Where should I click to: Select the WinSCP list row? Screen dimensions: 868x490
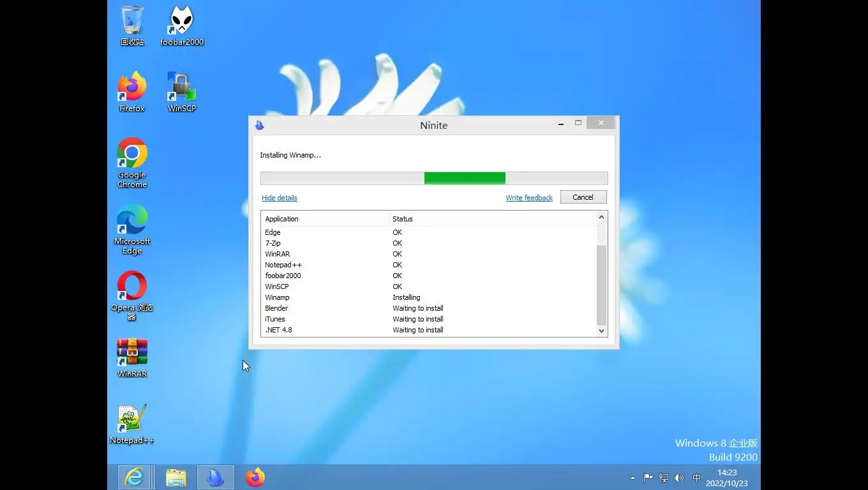(429, 286)
